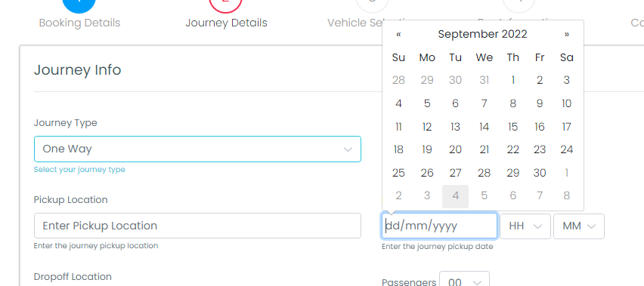Click the Enter Pickup Location field
Screen dimensions: 644x286
pyautogui.click(x=197, y=226)
